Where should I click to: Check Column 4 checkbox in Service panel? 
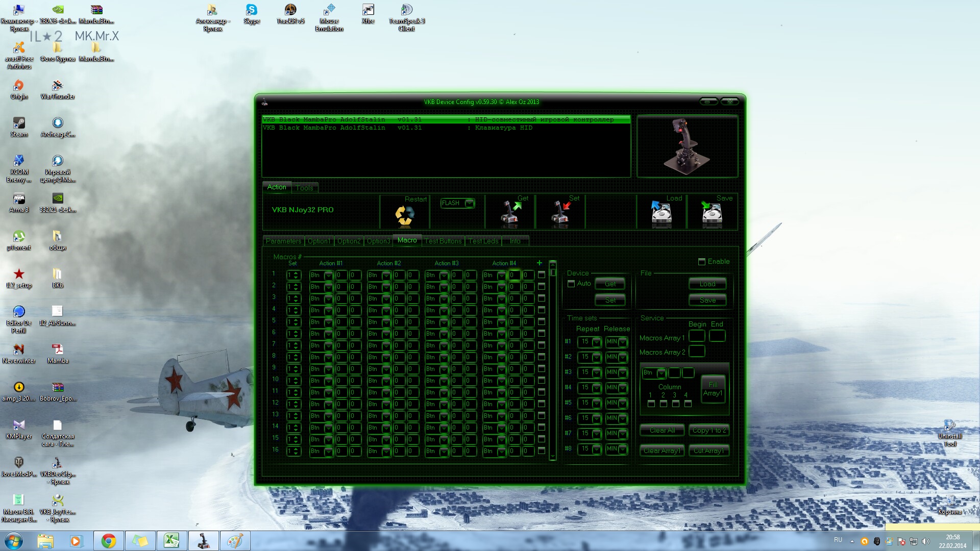(688, 404)
